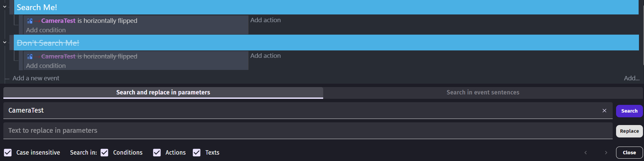Switch to Search in event sentences tab
Screen dimensions: 644x161
click(483, 92)
